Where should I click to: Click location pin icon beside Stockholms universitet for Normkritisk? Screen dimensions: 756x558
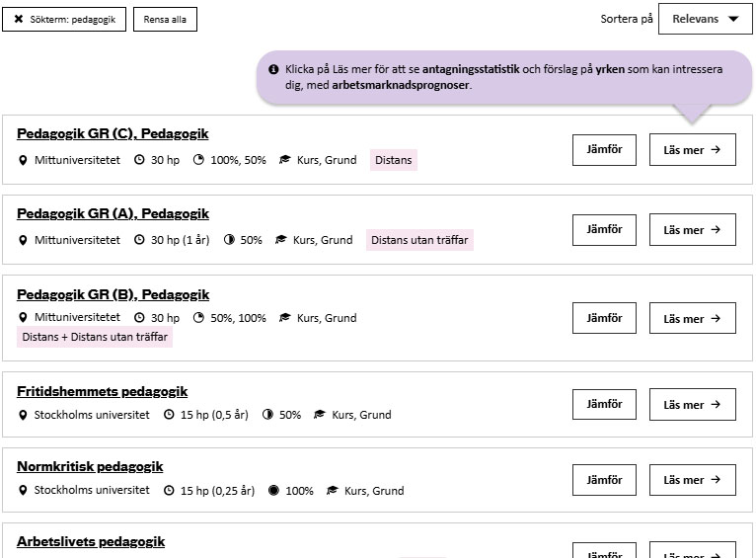click(24, 490)
